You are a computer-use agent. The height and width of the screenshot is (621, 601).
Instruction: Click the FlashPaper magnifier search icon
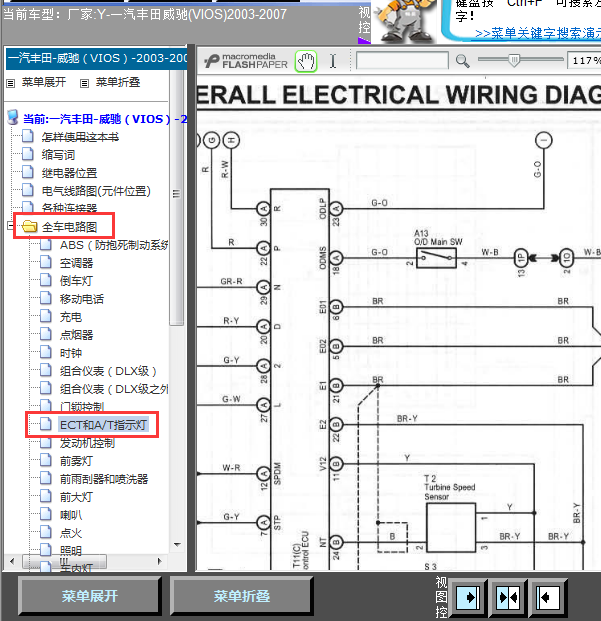click(462, 61)
